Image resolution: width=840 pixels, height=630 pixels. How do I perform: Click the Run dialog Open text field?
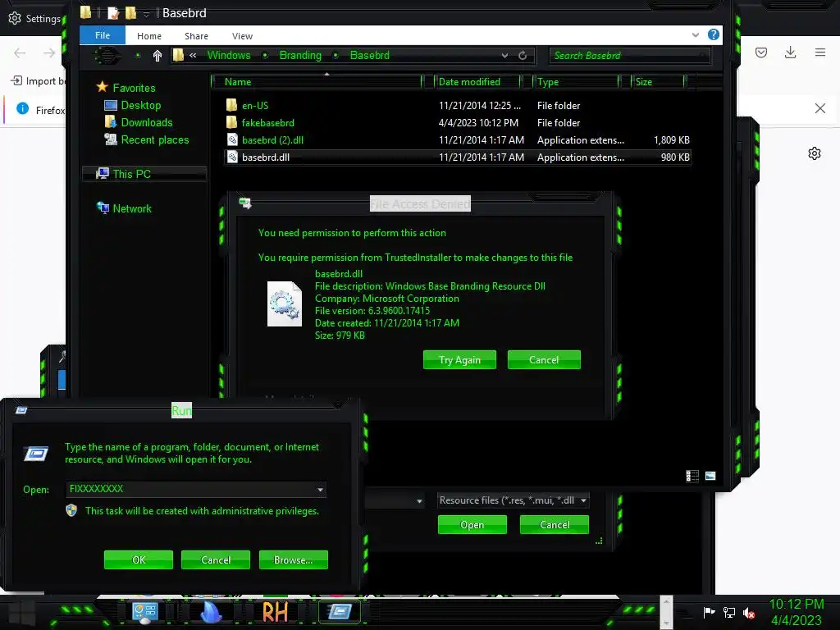coord(195,489)
